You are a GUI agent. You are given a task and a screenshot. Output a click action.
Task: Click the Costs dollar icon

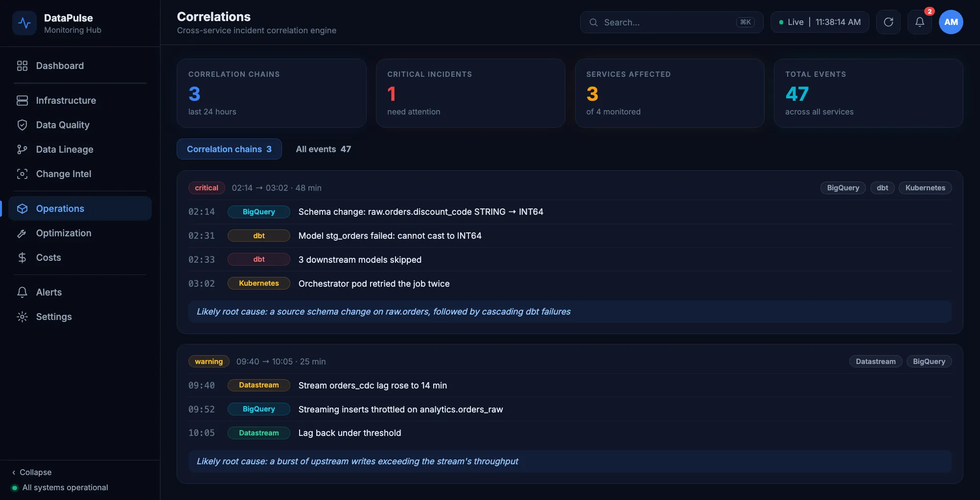[x=22, y=257]
